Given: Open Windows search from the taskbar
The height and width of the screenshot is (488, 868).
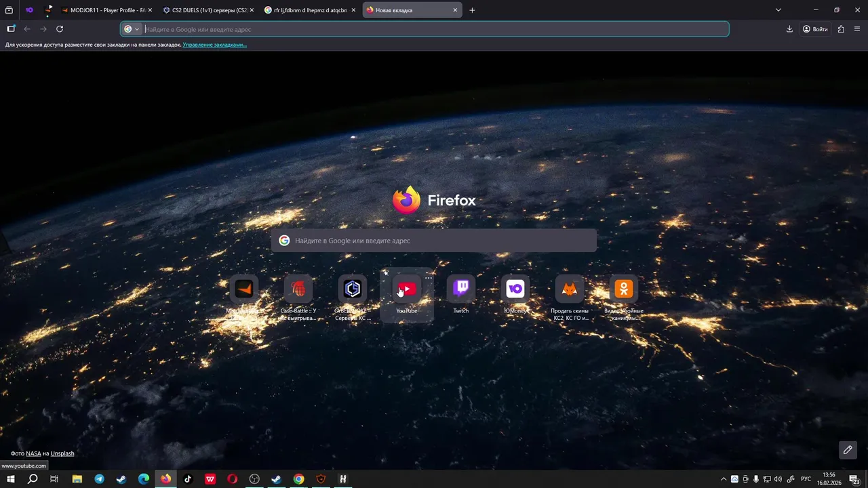Looking at the screenshot, I should (x=33, y=479).
